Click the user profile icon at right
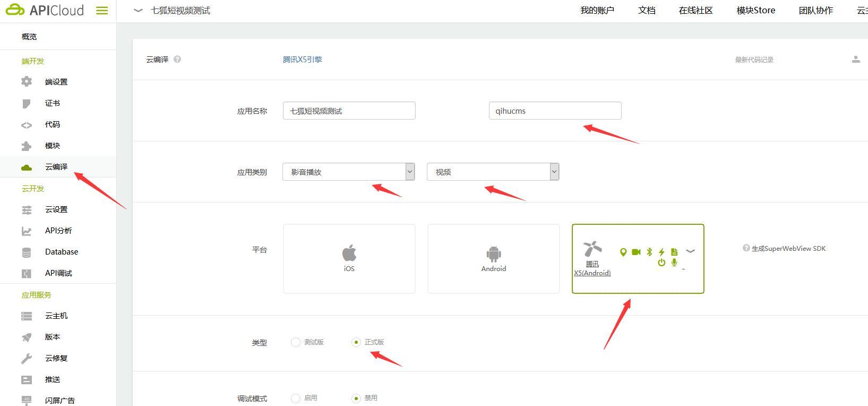 click(x=856, y=60)
